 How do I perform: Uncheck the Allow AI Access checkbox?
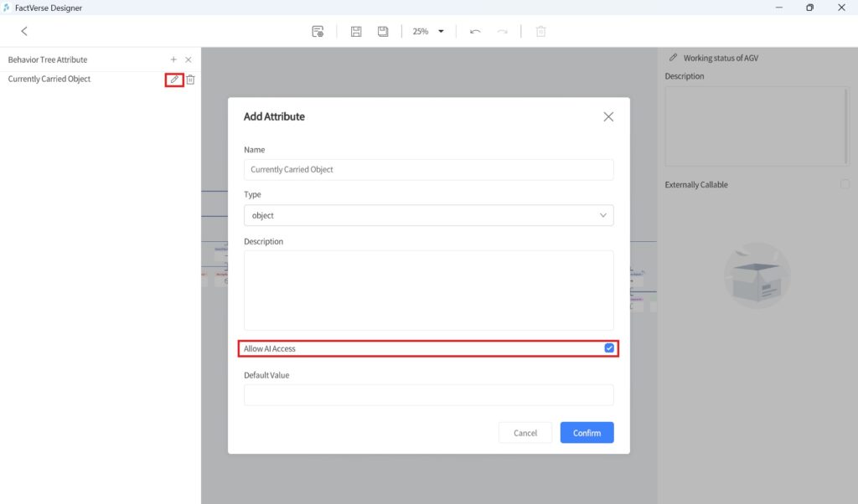[x=609, y=348]
